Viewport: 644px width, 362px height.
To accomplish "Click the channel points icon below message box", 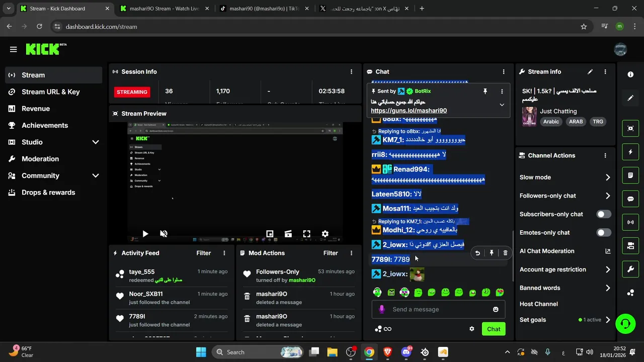I will coord(378,329).
